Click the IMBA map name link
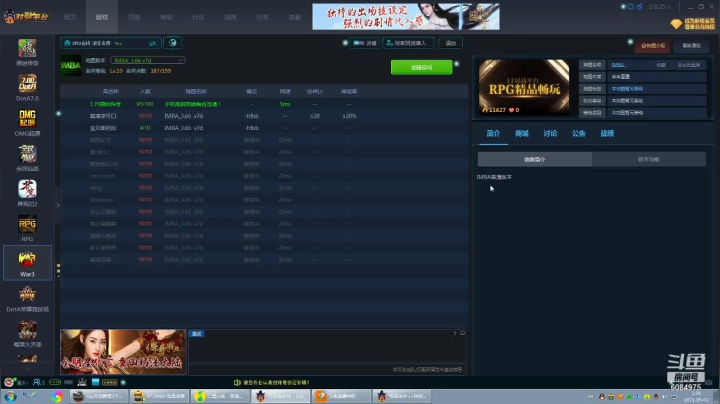Viewport: 720px width, 404px height. click(x=618, y=65)
